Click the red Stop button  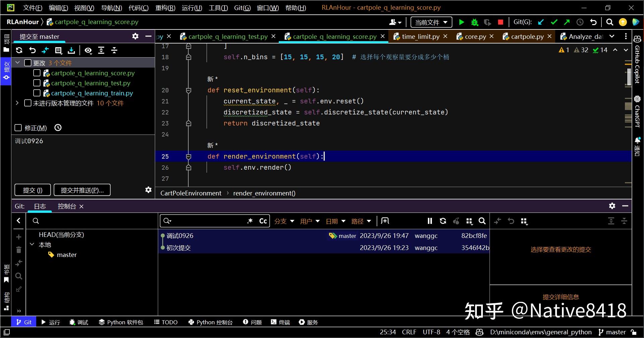click(500, 22)
